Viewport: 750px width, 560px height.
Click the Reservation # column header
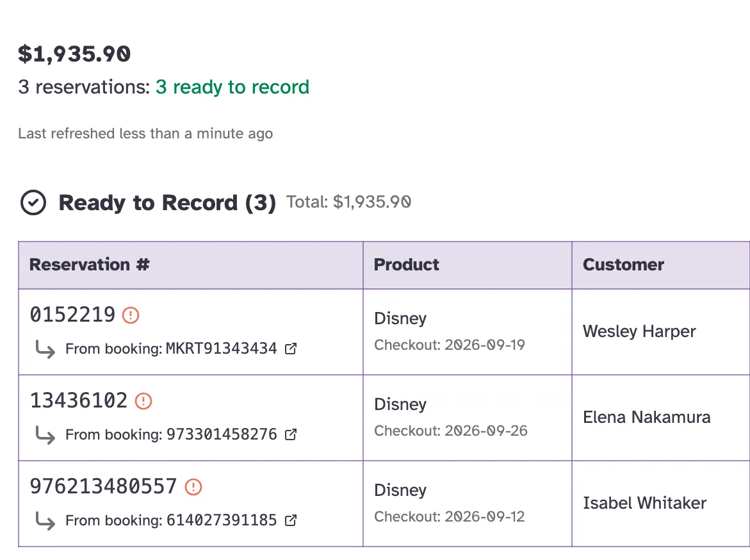(x=190, y=265)
